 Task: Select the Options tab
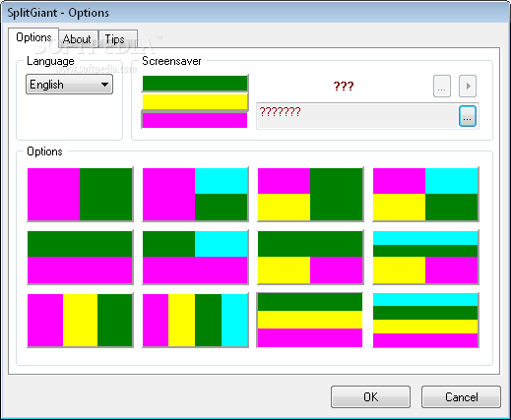[x=33, y=37]
